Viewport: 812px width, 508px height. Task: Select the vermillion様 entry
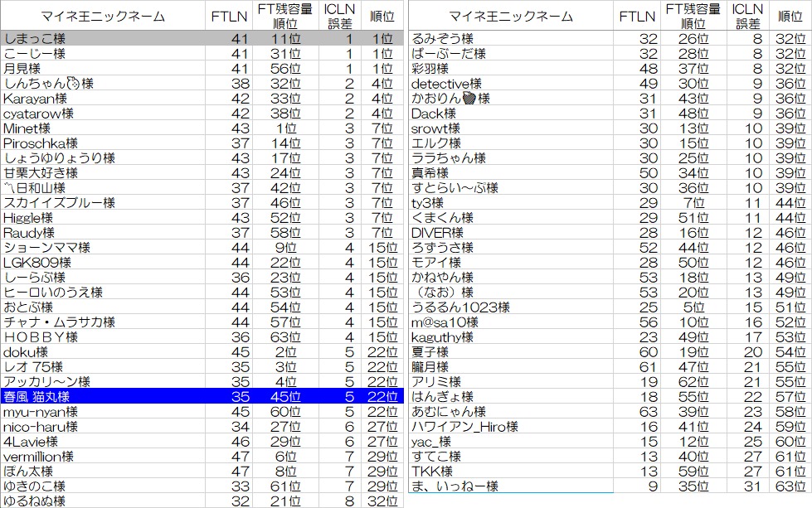[104, 457]
